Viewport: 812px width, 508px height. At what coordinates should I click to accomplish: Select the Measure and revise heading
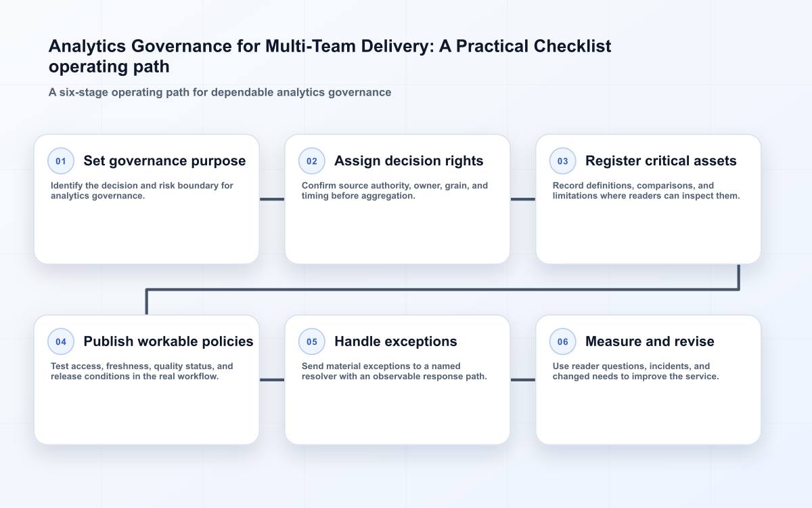pyautogui.click(x=650, y=342)
